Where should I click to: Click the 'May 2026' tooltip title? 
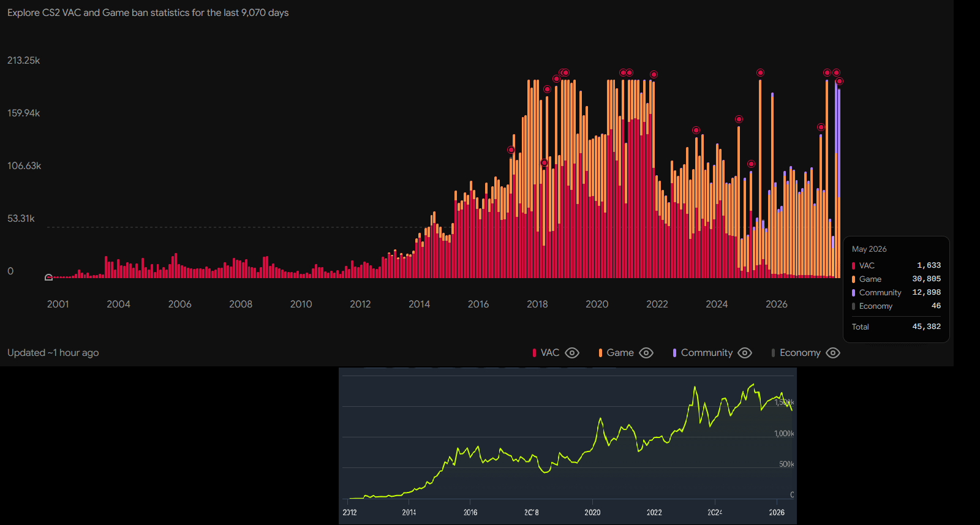(869, 249)
